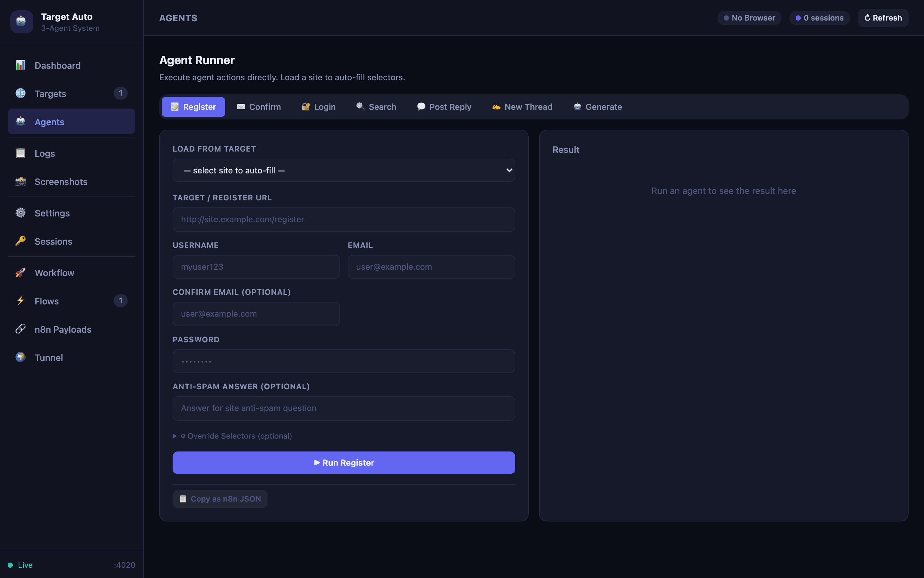Click the Dashboard bar chart icon

pos(21,66)
